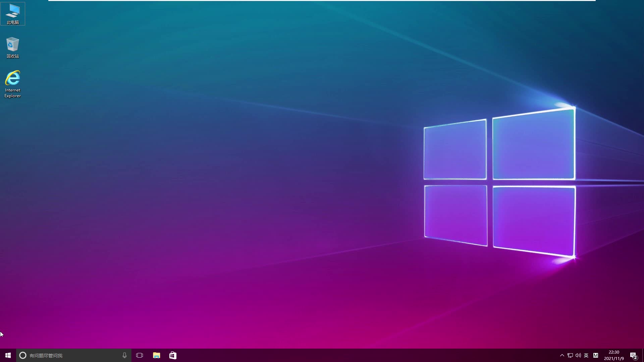
Task: Open the 回收站 Recycle Bin icon
Action: pos(13,47)
